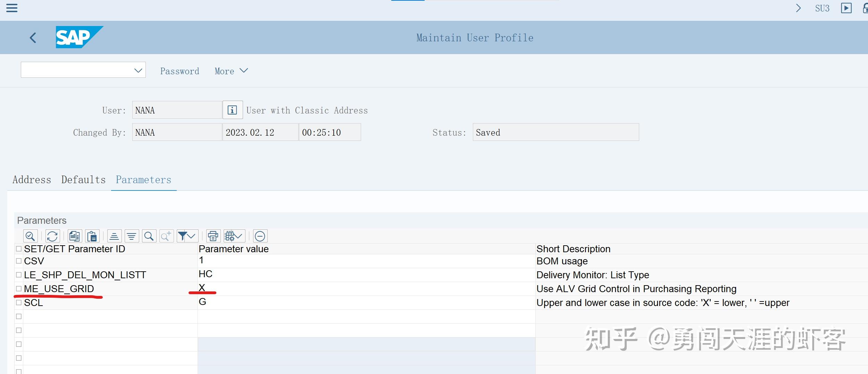
Task: Print the parameters list
Action: pos(214,236)
